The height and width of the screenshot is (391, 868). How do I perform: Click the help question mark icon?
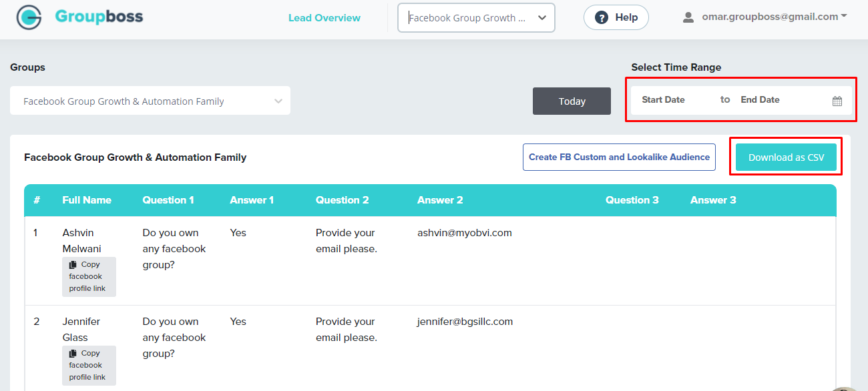point(602,17)
